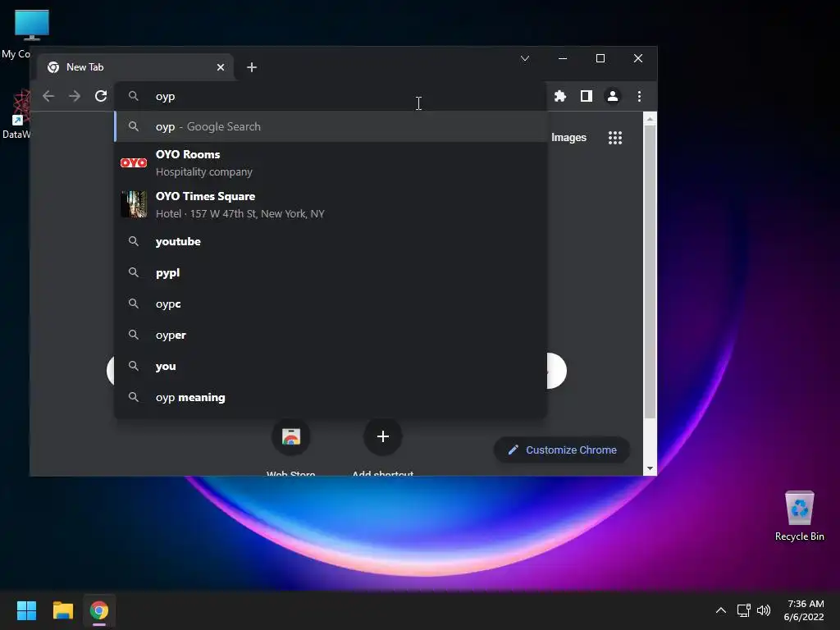The image size is (840, 630).
Task: Open a new tab with plus button
Action: pyautogui.click(x=251, y=67)
